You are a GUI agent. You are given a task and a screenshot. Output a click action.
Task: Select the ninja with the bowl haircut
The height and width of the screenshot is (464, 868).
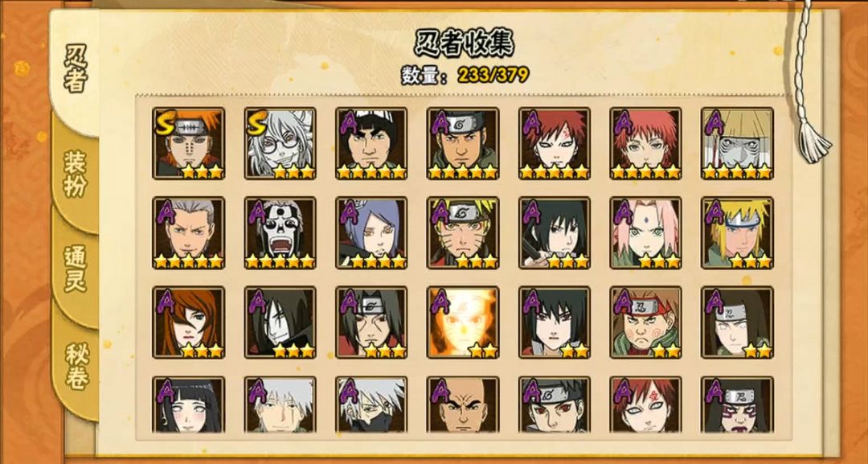371,143
